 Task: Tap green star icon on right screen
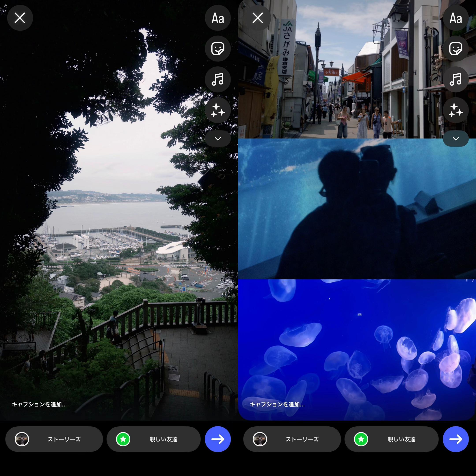click(x=361, y=439)
